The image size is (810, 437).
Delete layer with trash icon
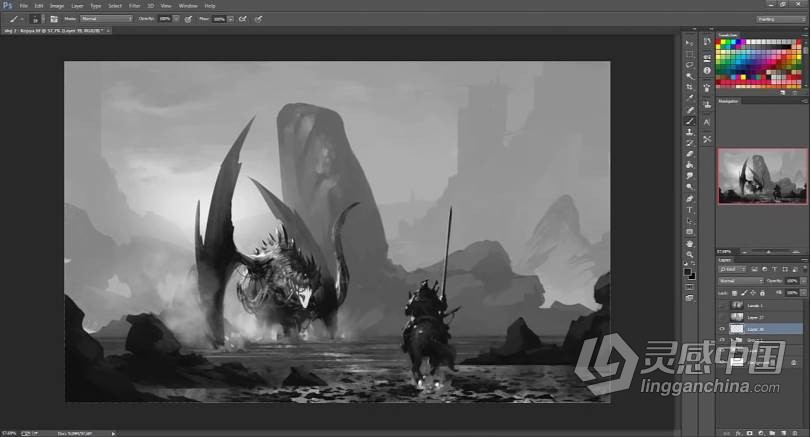tap(795, 433)
